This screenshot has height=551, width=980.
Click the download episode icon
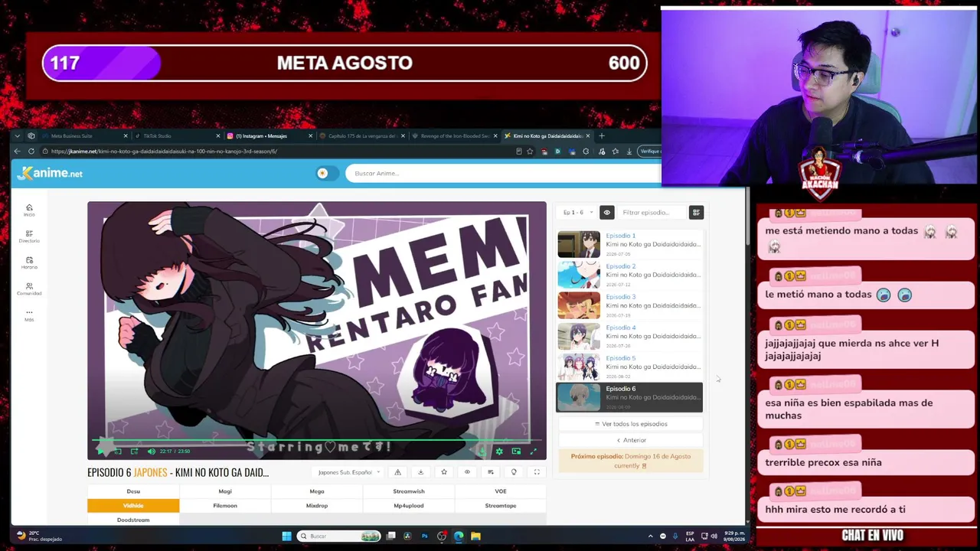(420, 472)
